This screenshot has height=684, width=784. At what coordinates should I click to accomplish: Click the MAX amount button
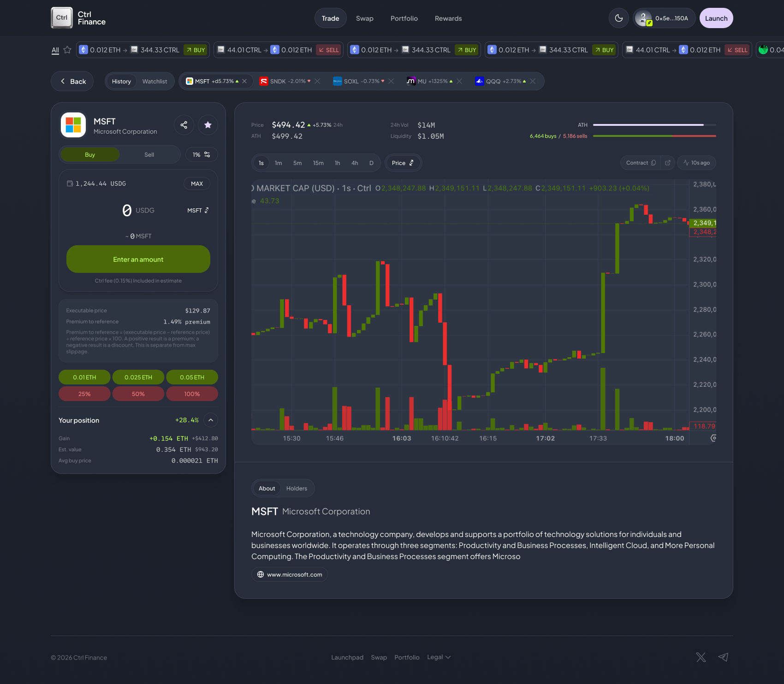point(197,183)
